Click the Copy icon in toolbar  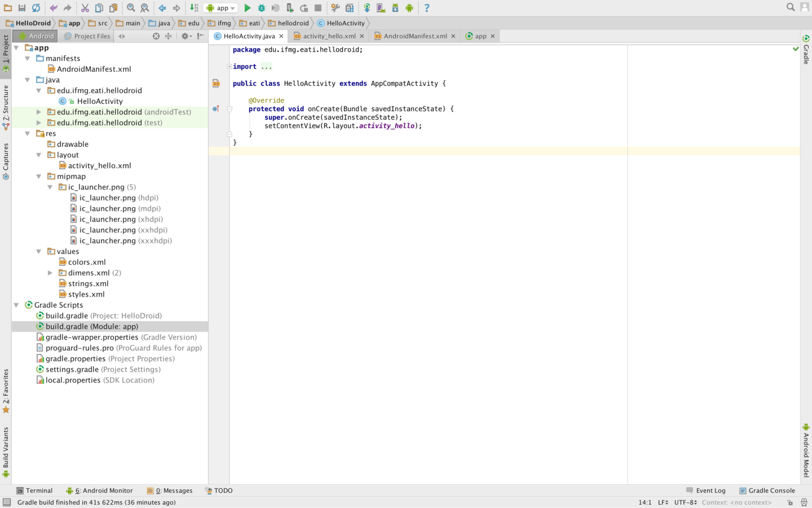(99, 8)
